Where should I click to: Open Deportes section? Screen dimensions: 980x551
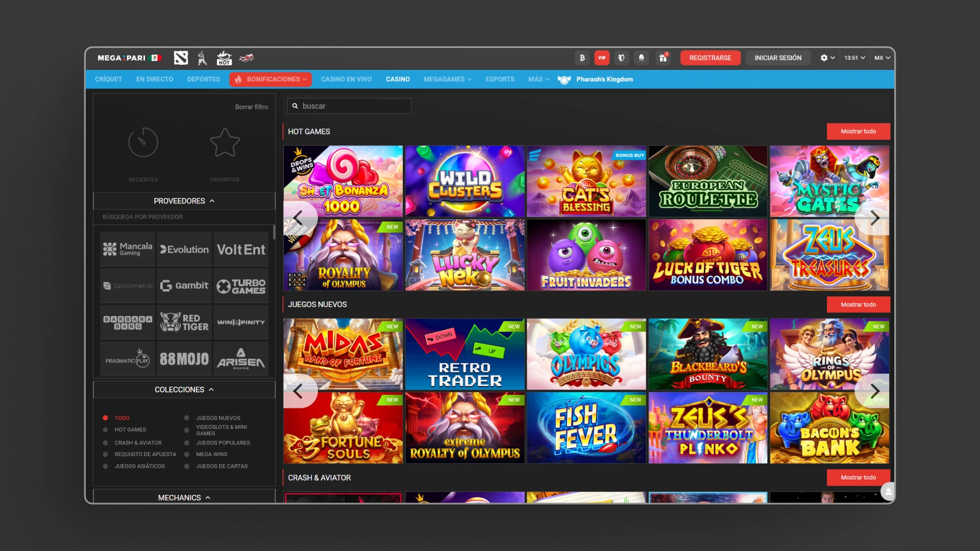pyautogui.click(x=203, y=79)
